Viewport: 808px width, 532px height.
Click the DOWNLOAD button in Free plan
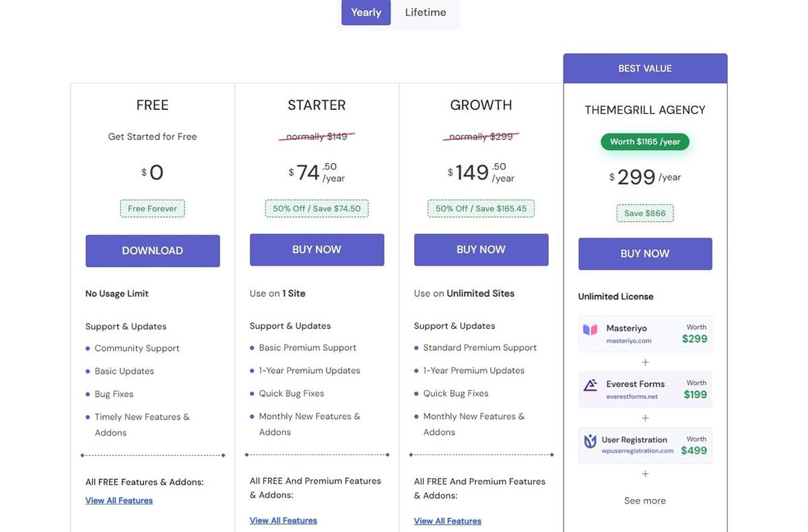(x=153, y=251)
